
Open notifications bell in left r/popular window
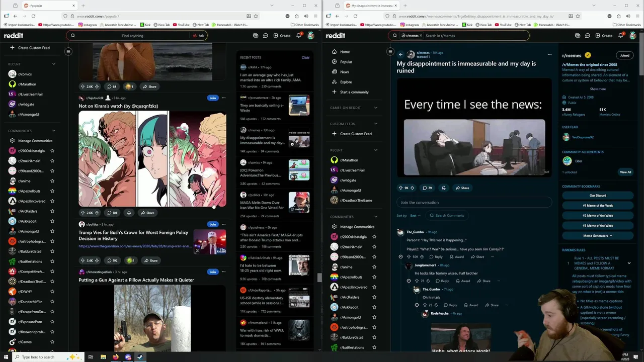[x=298, y=36]
